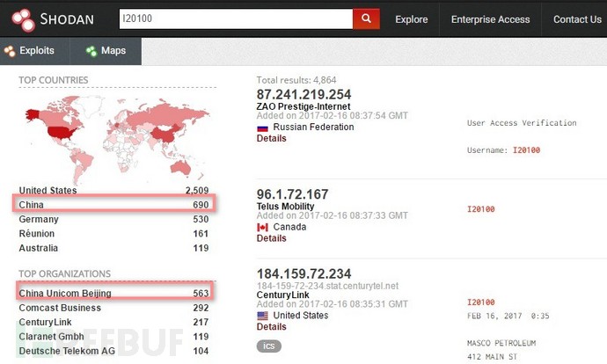Open the Explore menu item
The width and height of the screenshot is (607, 364).
411,19
